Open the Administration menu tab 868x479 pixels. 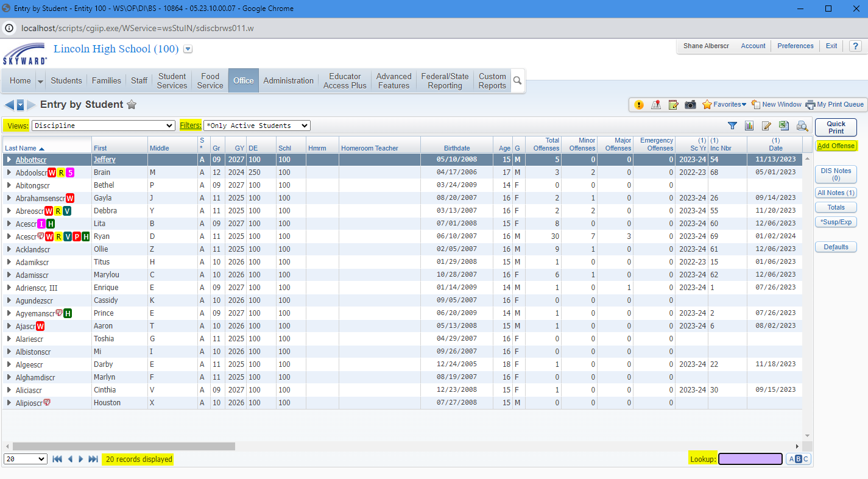[x=288, y=80]
